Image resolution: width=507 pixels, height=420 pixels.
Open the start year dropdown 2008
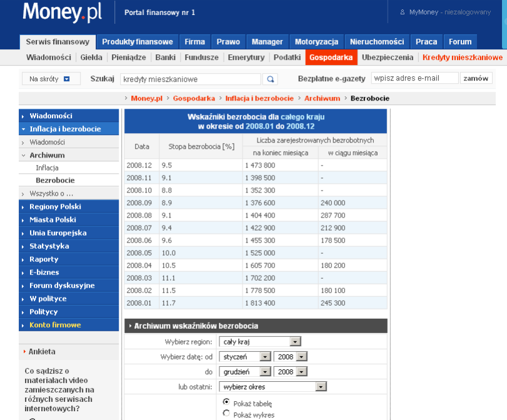[x=290, y=357]
